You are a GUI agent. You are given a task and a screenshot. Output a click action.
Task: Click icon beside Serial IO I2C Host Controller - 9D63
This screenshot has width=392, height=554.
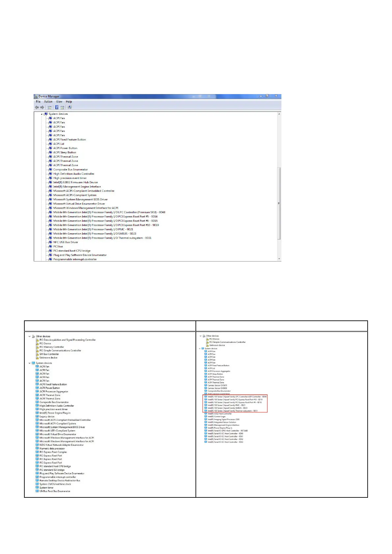[206, 442]
